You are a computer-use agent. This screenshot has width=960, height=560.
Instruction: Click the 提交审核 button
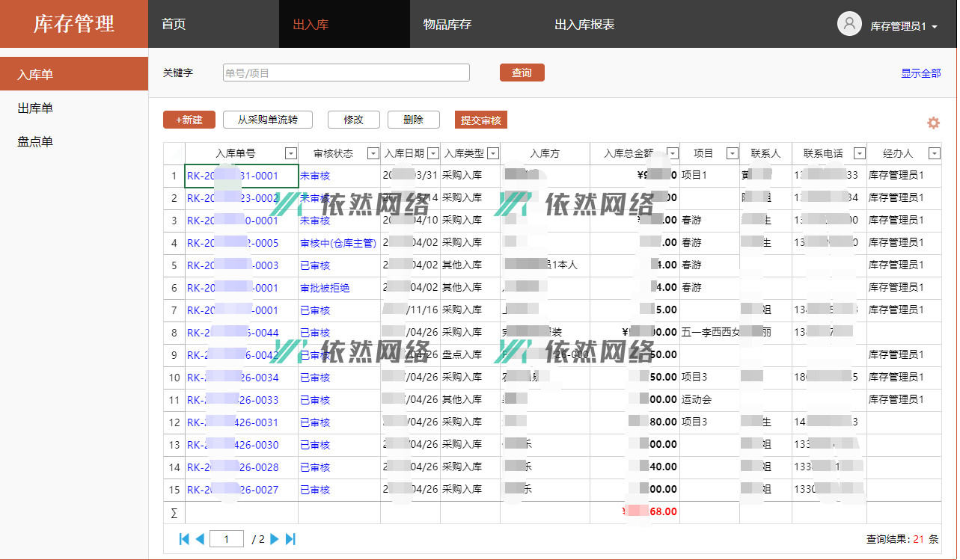480,120
